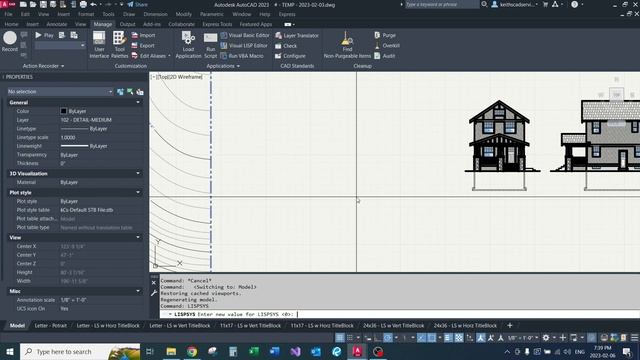Open the Layer Translator

[x=297, y=36]
